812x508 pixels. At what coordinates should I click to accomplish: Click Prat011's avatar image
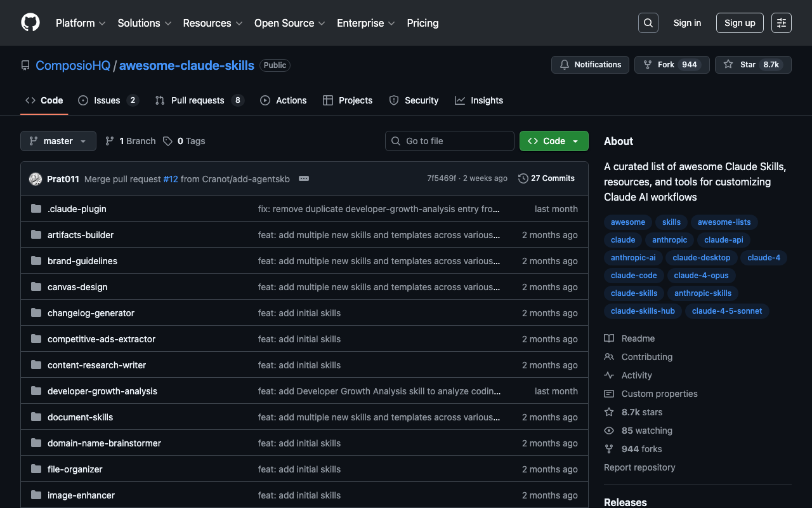36,179
